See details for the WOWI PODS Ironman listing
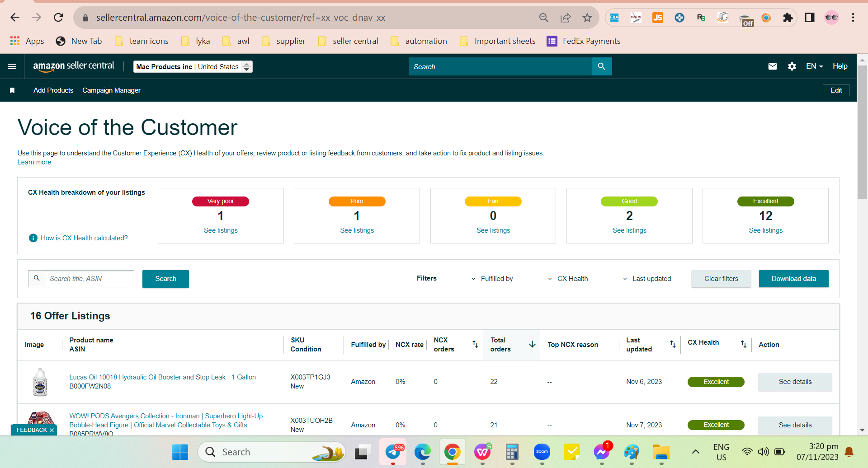Image resolution: width=868 pixels, height=468 pixels. (x=795, y=425)
